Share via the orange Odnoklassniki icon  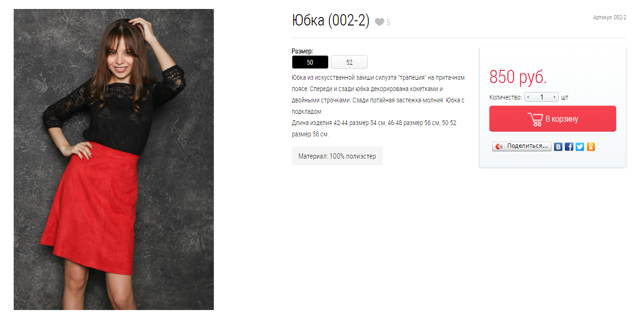point(591,147)
